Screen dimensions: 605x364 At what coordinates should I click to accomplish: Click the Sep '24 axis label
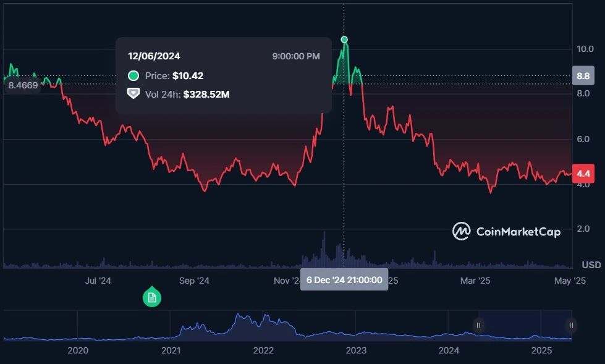click(x=194, y=281)
